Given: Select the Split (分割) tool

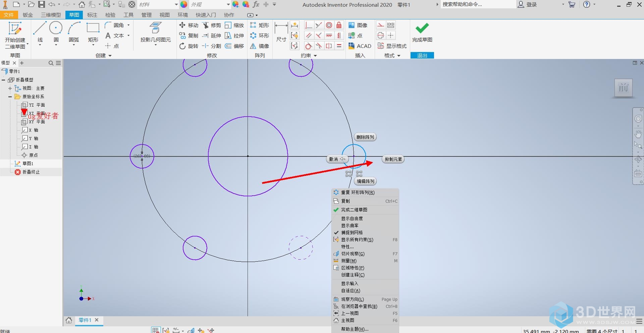Looking at the screenshot, I should [x=212, y=46].
